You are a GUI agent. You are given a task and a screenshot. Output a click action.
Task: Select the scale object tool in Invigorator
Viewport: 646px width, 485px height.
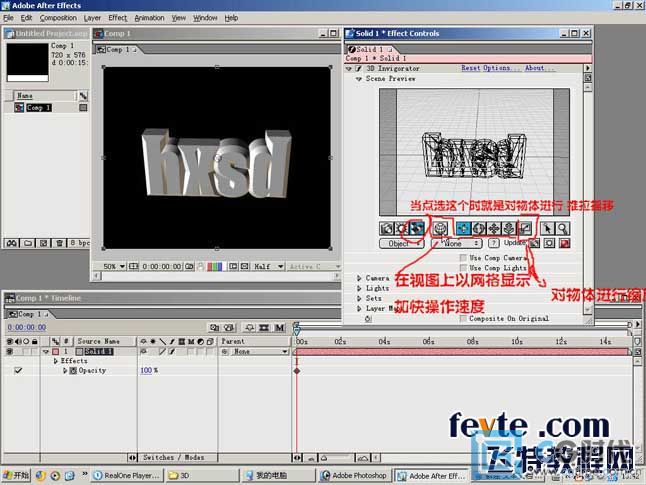tap(524, 228)
